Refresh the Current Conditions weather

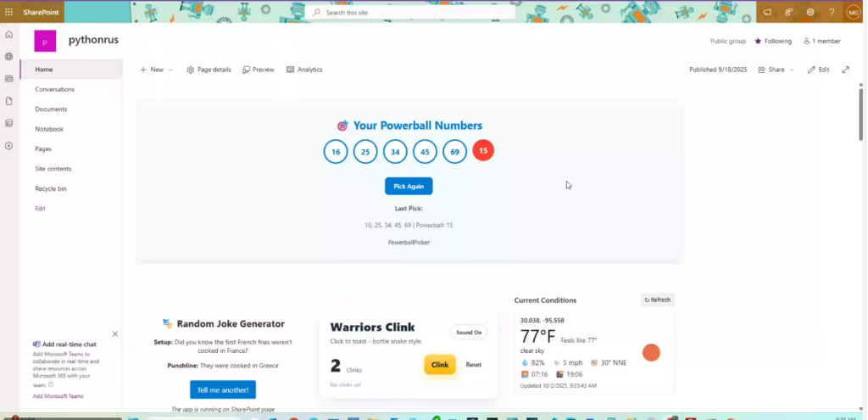click(x=658, y=300)
